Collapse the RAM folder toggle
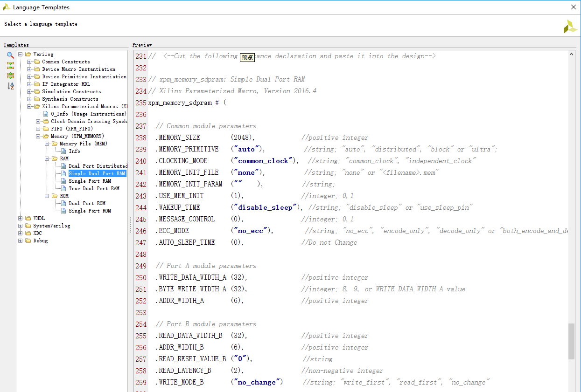581x392 pixels. (47, 159)
